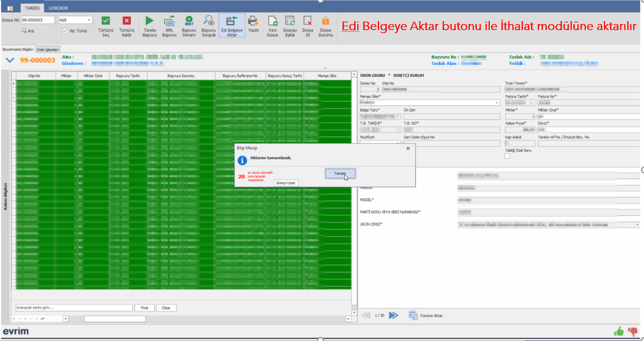Viewport: 644px width, 341px height.
Task: Click the Dosya Sil delete icon
Action: tap(307, 21)
